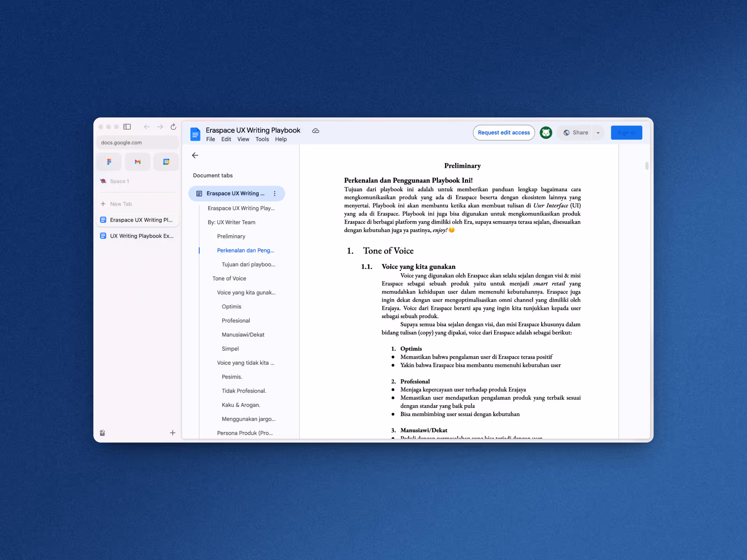Jump to Perkenalan dan Peng... outline heading
The width and height of the screenshot is (747, 560).
(x=245, y=250)
